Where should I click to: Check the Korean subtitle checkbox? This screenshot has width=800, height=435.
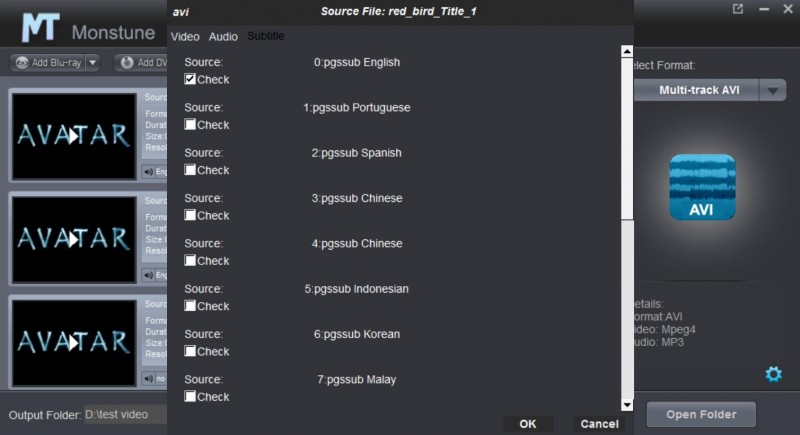(190, 351)
